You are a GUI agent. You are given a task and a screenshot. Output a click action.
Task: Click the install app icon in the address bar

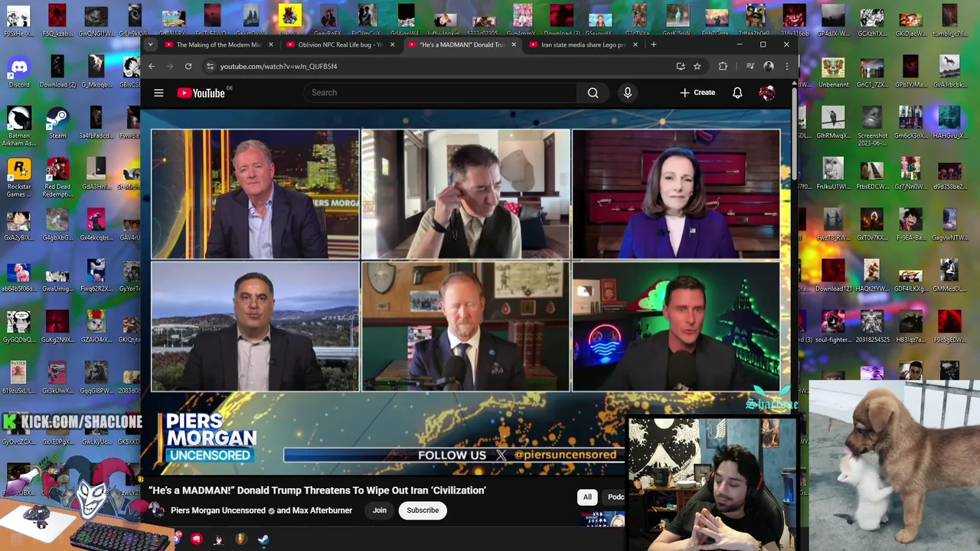pos(680,67)
